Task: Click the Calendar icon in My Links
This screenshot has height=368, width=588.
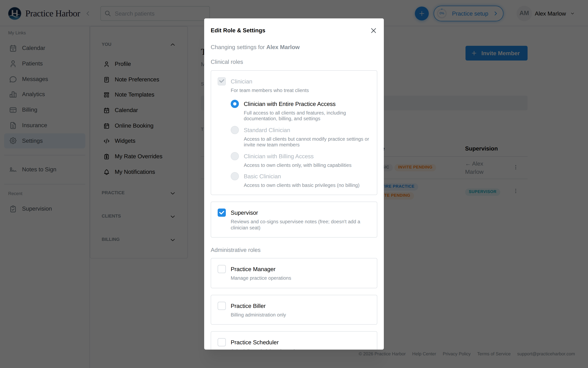Action: [13, 48]
